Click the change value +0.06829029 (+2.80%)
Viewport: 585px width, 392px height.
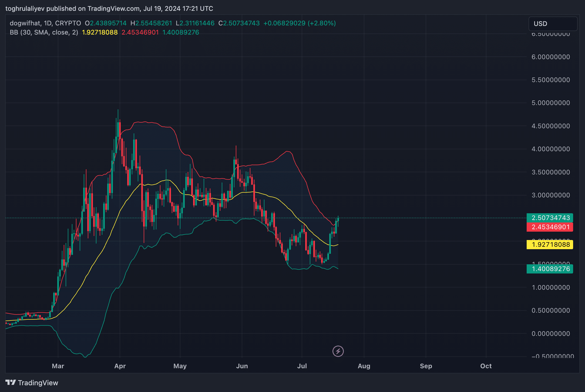click(x=300, y=23)
